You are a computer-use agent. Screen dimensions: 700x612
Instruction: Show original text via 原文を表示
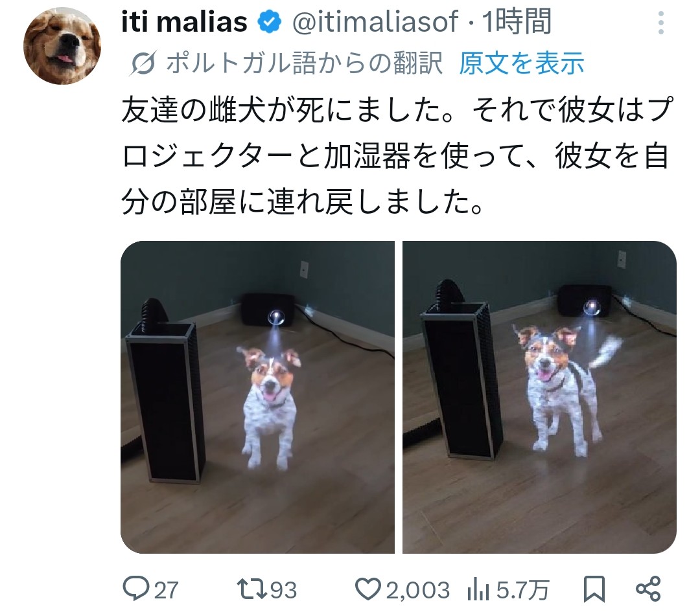tap(521, 63)
